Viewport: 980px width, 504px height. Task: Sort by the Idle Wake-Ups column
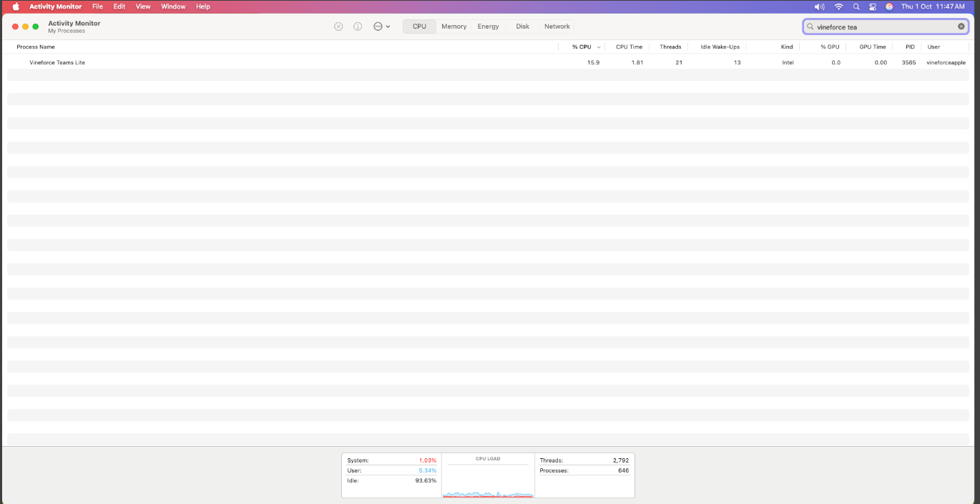720,47
